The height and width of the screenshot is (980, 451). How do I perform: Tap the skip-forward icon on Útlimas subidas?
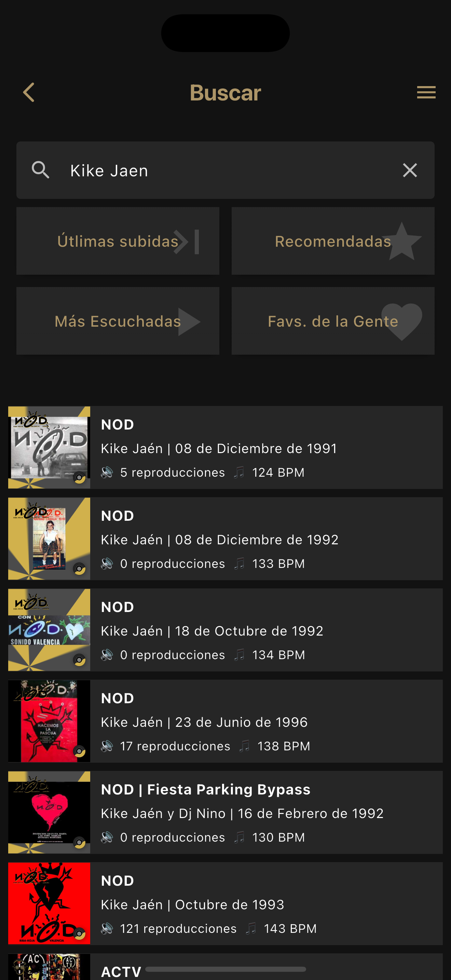pyautogui.click(x=187, y=242)
